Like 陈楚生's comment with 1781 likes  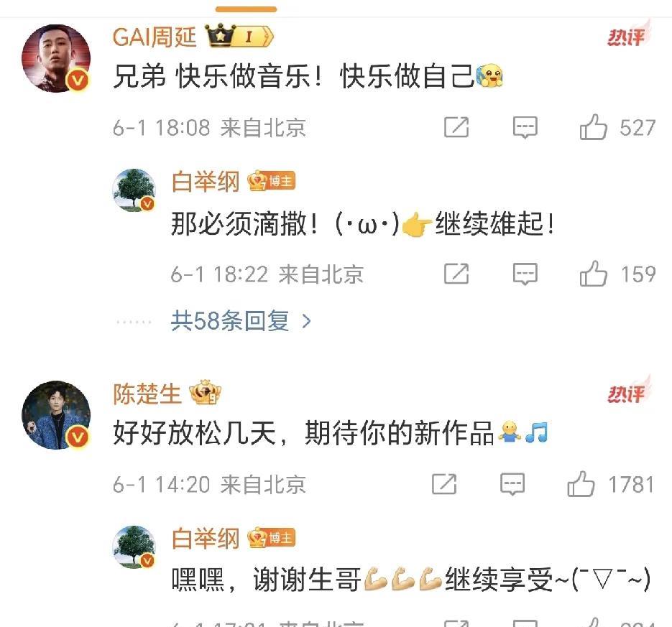coord(581,484)
